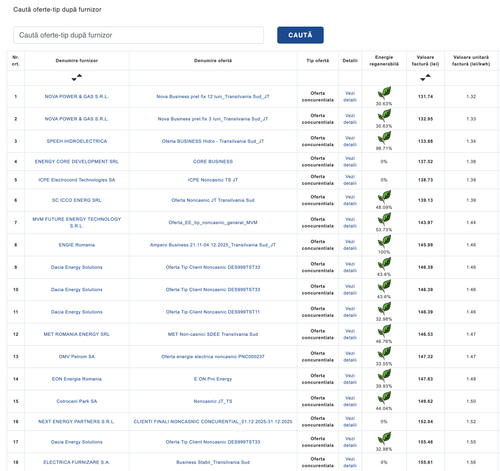Screen dimensions: 500x471
Task: Open Noncasnic JT_TS offer link
Action: click(213, 401)
